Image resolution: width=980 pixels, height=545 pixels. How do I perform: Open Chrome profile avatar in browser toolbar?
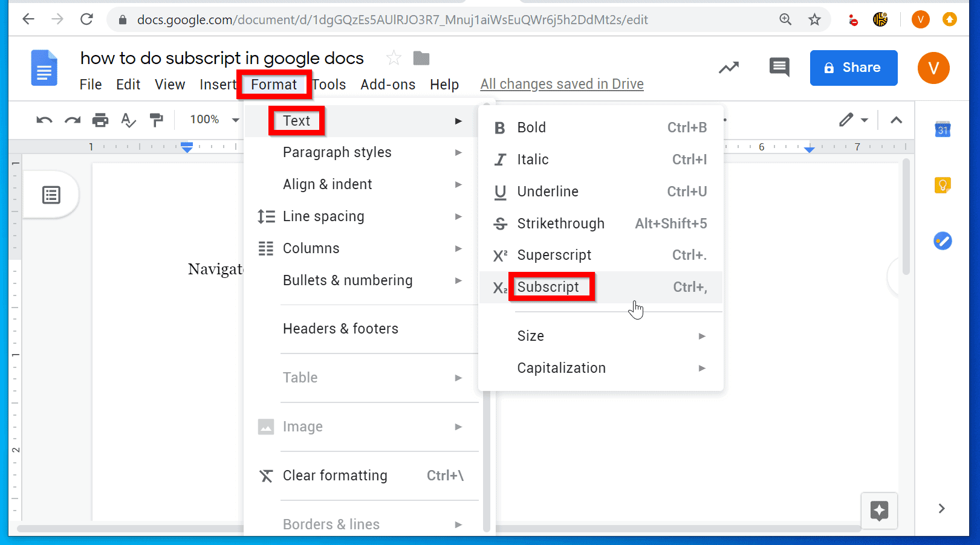(x=920, y=20)
